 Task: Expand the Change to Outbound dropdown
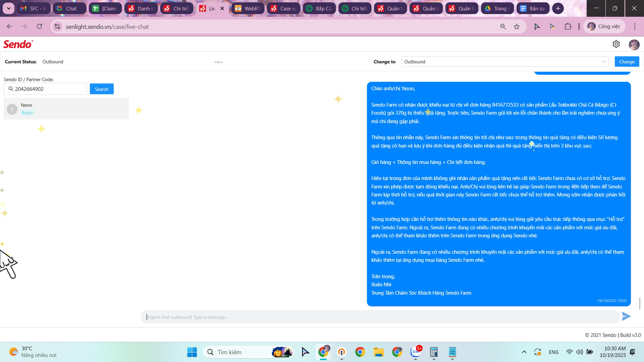pyautogui.click(x=504, y=62)
